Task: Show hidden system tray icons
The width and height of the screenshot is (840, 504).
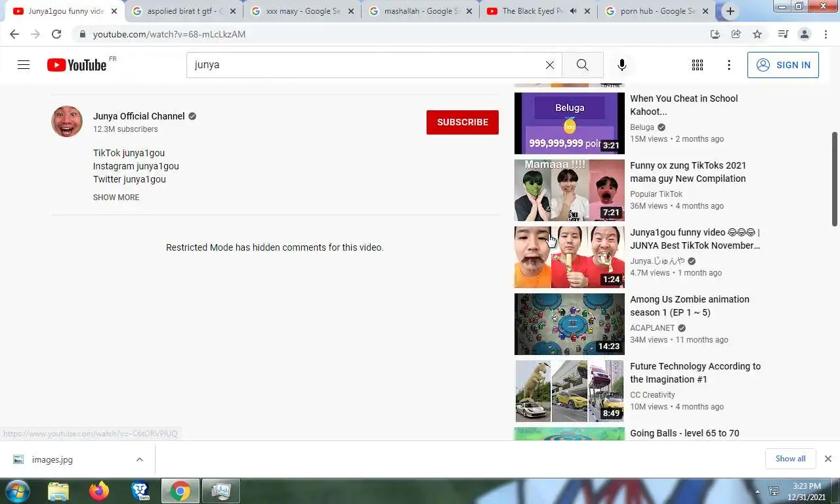Action: coord(757,491)
